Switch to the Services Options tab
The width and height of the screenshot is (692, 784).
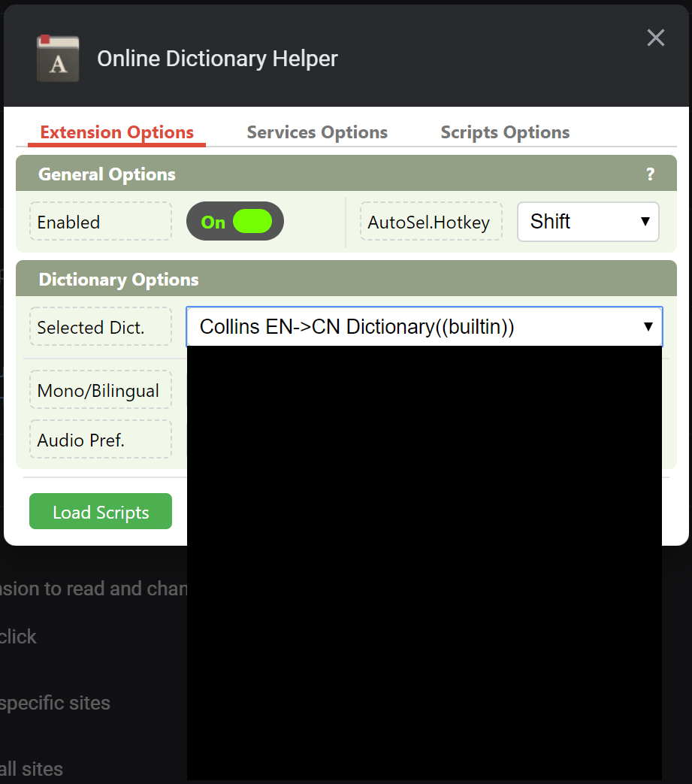317,132
